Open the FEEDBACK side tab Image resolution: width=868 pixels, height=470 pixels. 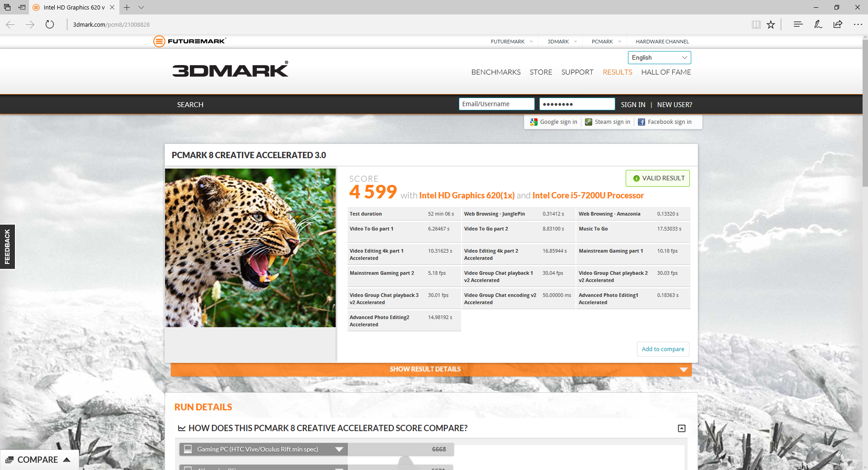pos(7,247)
